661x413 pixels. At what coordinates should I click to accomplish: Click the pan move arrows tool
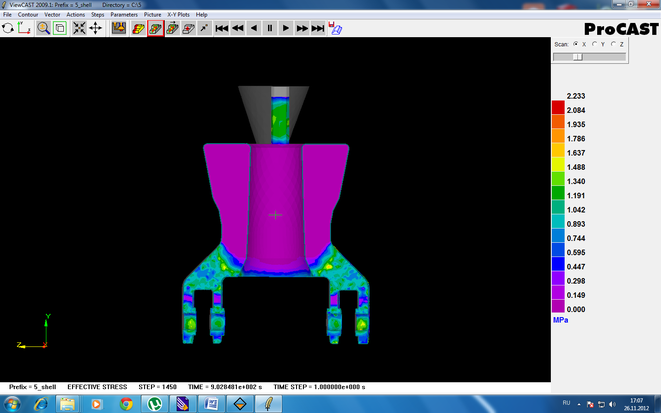coord(96,29)
